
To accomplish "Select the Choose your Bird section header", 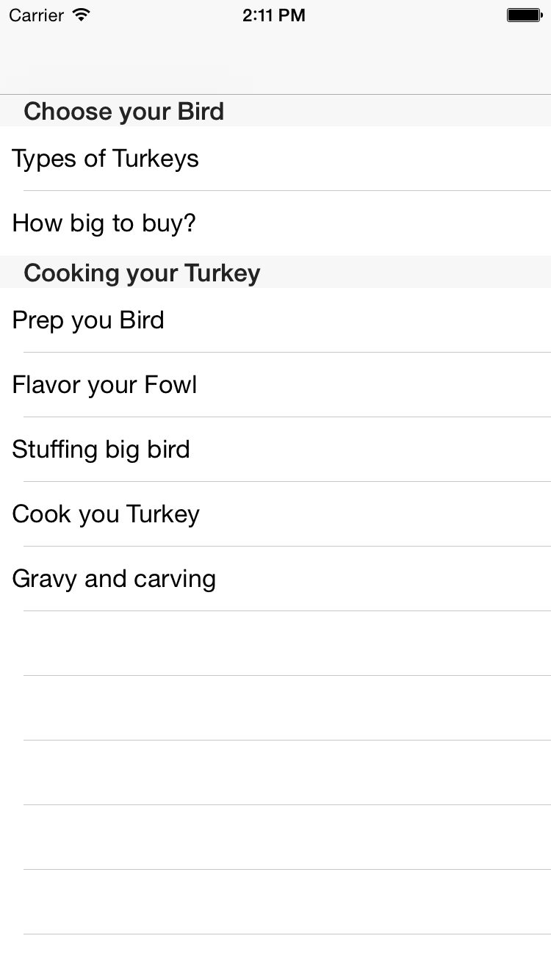I will pos(275,111).
